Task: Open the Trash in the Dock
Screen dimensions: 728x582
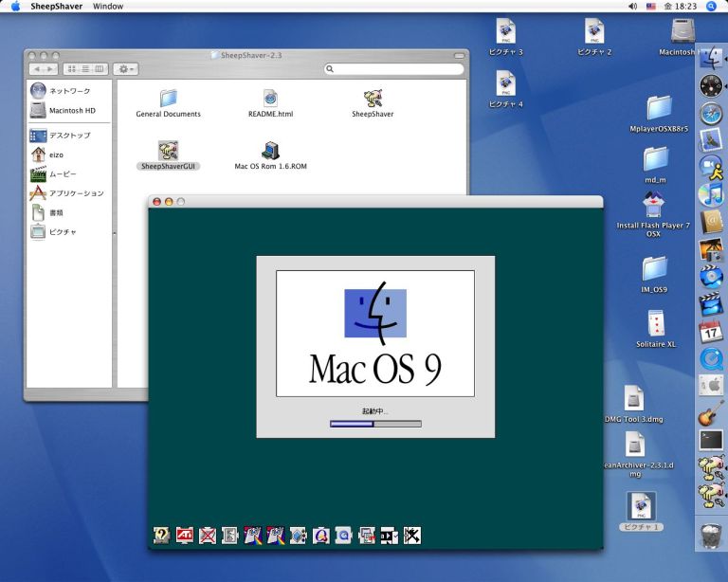Action: click(x=711, y=537)
